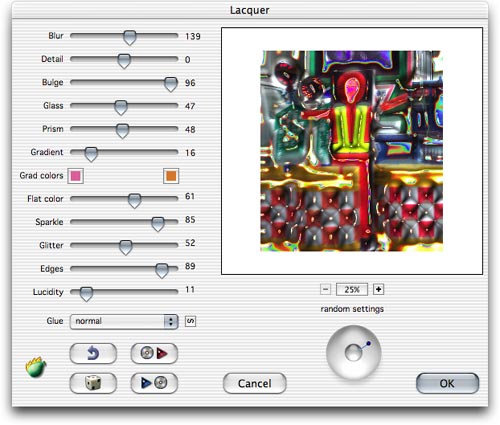Click the load preset disc button

[x=154, y=353]
